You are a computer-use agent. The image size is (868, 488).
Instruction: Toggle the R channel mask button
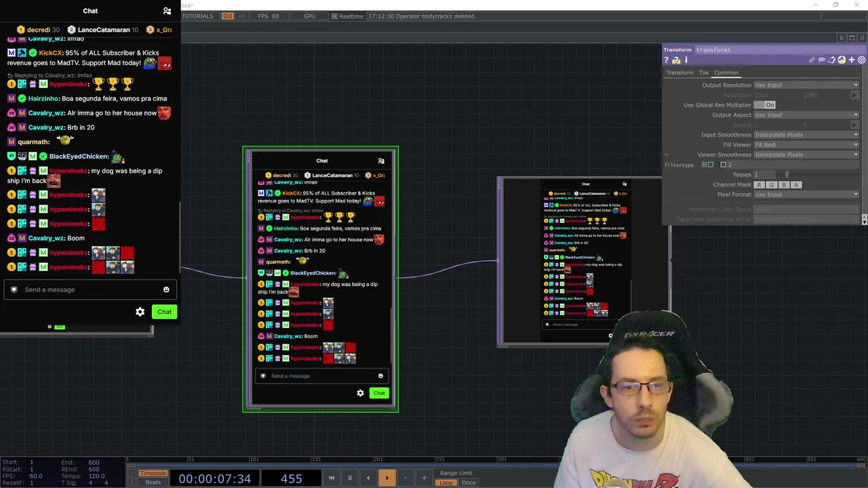(x=759, y=185)
